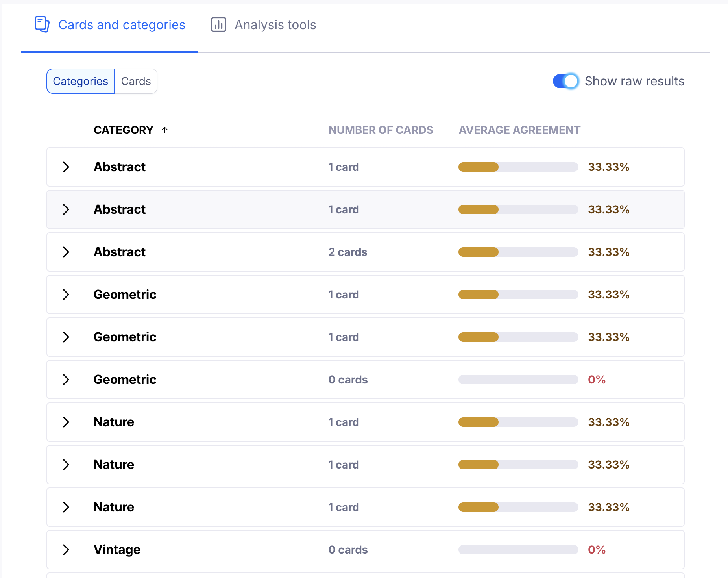This screenshot has width=728, height=578.
Task: Select the Categories view button
Action: [x=81, y=81]
